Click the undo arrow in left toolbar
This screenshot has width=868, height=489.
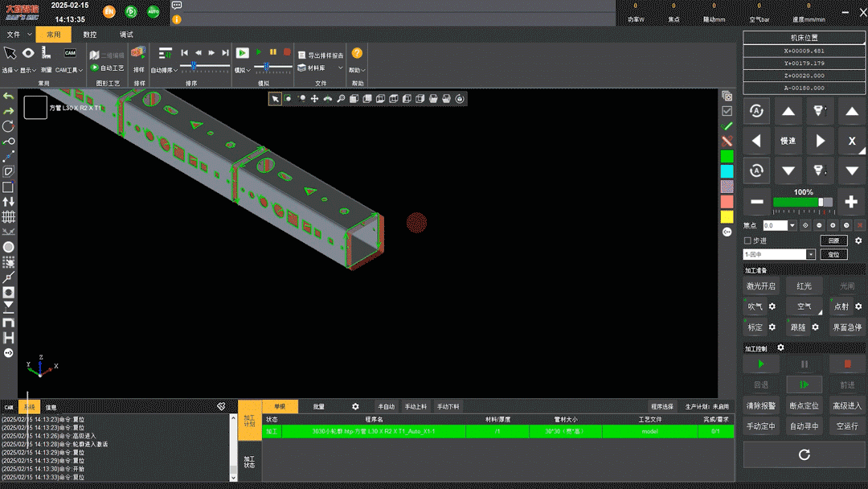pyautogui.click(x=9, y=97)
